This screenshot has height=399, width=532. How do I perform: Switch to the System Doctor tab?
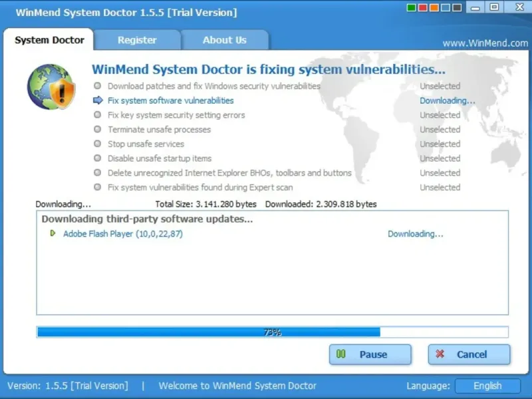point(49,40)
